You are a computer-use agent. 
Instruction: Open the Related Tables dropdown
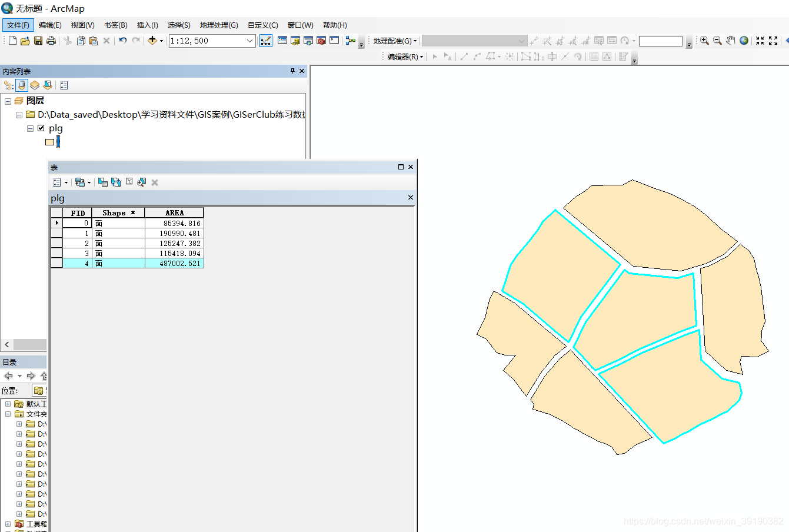coord(83,182)
